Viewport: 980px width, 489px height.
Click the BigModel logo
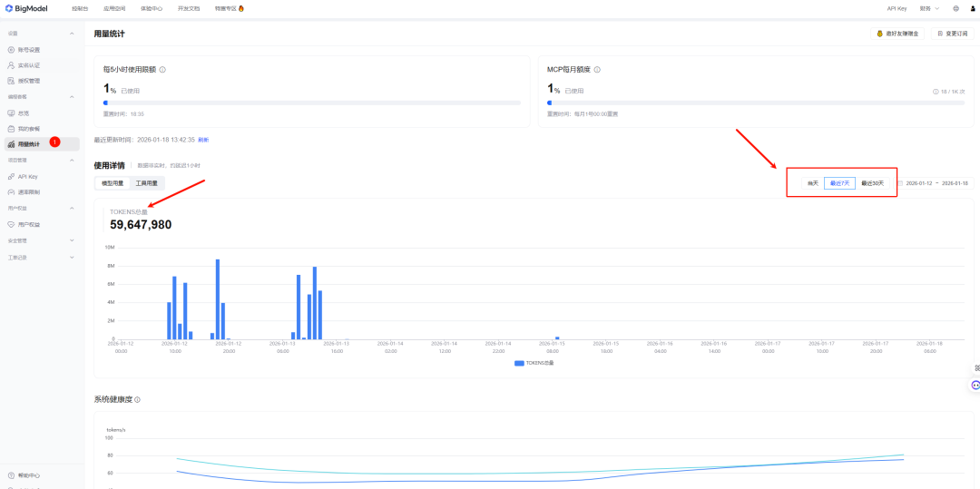[x=25, y=8]
